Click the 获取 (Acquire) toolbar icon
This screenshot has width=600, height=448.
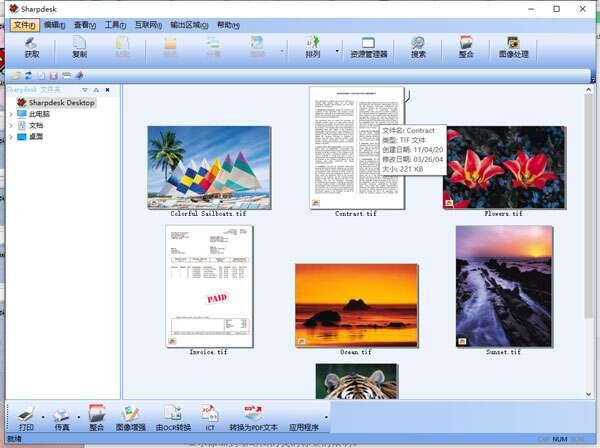pyautogui.click(x=32, y=46)
